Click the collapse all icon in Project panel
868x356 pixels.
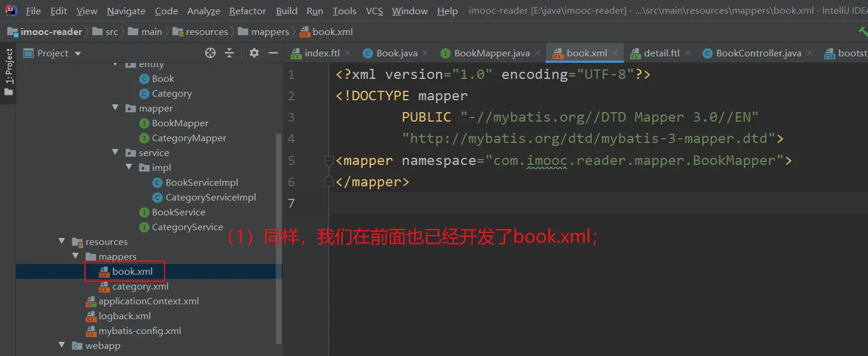229,53
